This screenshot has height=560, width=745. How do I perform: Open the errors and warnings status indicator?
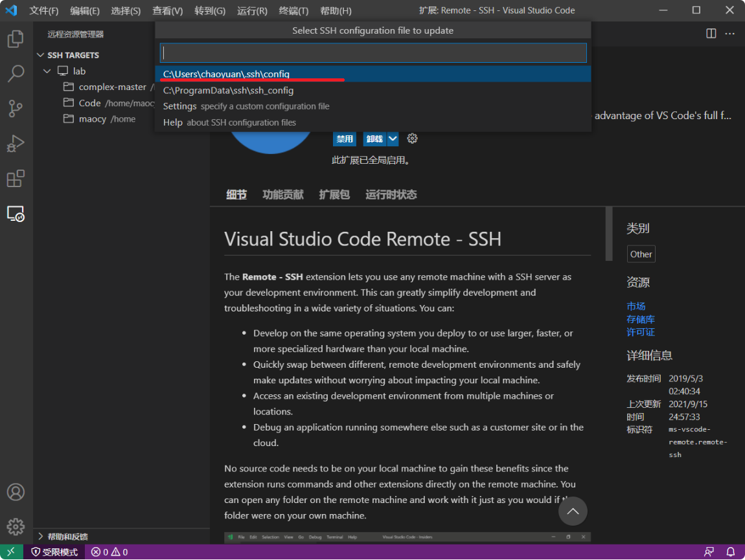click(109, 552)
